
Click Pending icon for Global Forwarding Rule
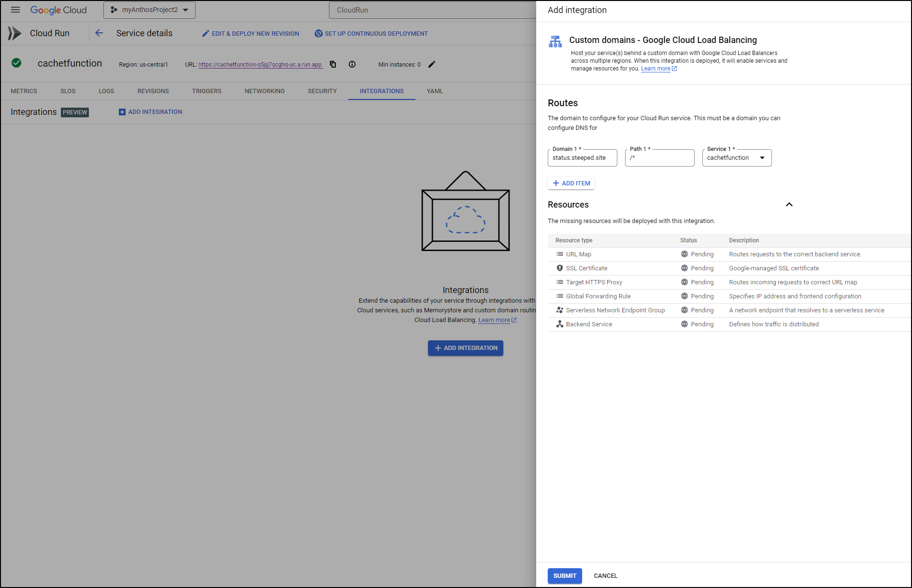[684, 296]
